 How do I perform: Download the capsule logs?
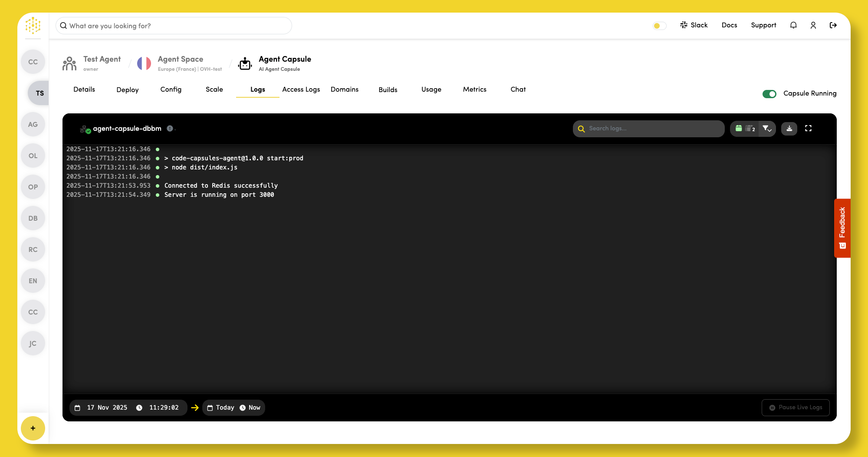(789, 129)
